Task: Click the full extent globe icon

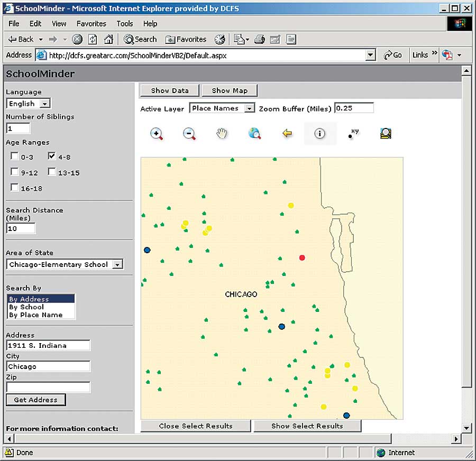Action: pyautogui.click(x=254, y=134)
